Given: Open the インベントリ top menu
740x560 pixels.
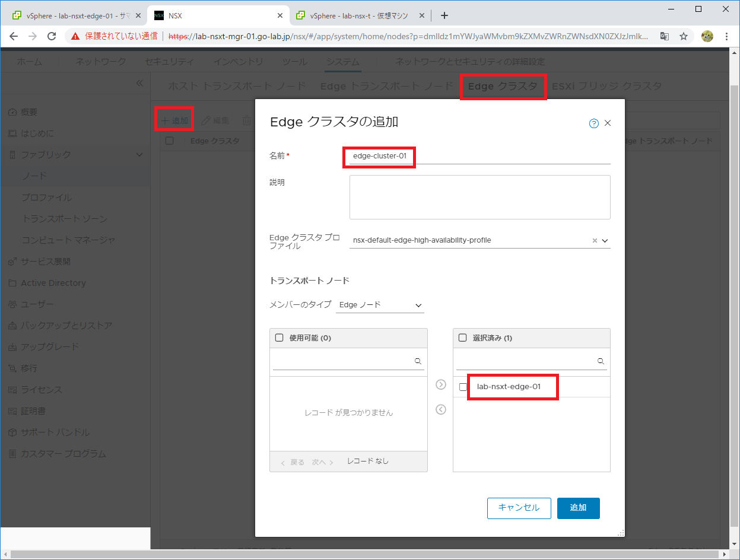Looking at the screenshot, I should point(239,62).
